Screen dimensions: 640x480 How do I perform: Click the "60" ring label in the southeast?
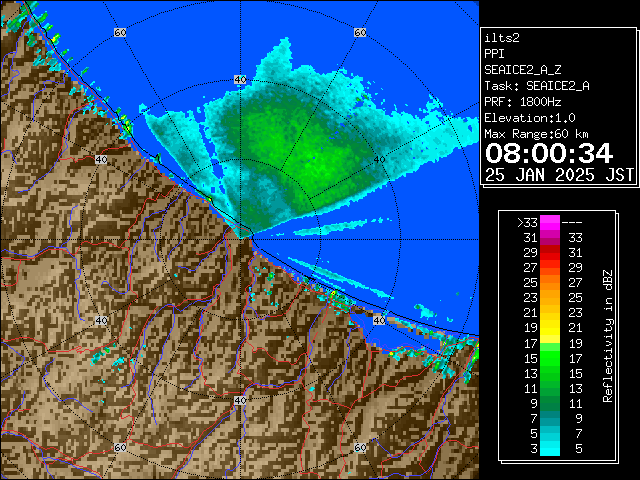coord(360,448)
